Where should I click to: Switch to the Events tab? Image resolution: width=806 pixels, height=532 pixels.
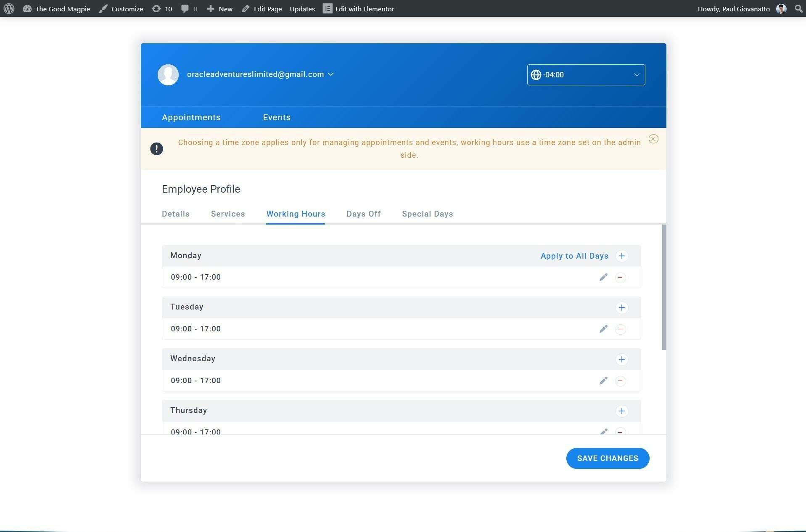click(x=276, y=117)
